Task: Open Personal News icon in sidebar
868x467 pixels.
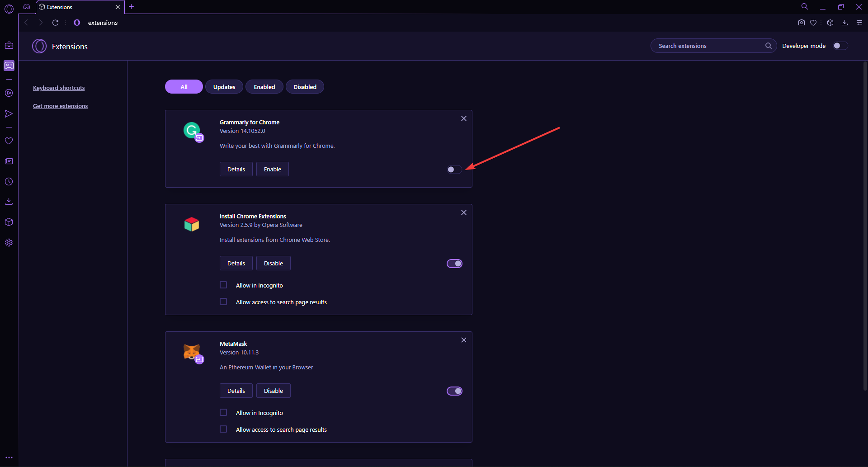Action: 9,161
